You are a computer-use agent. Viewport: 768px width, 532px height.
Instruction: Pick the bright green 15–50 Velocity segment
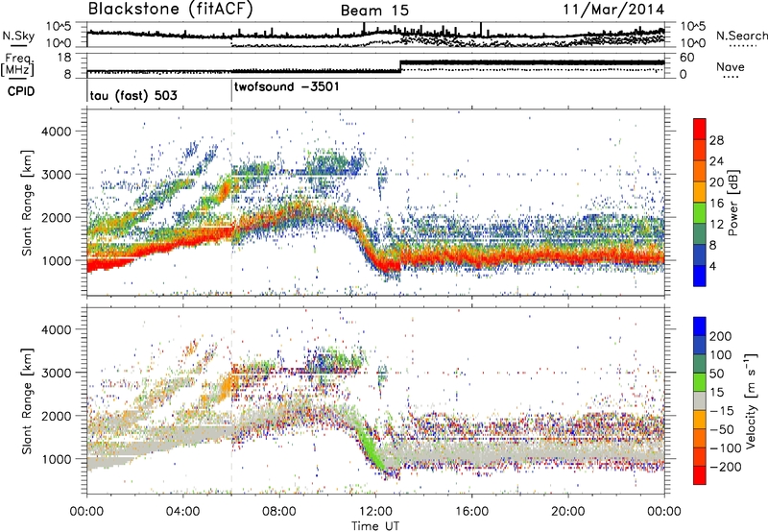[700, 382]
